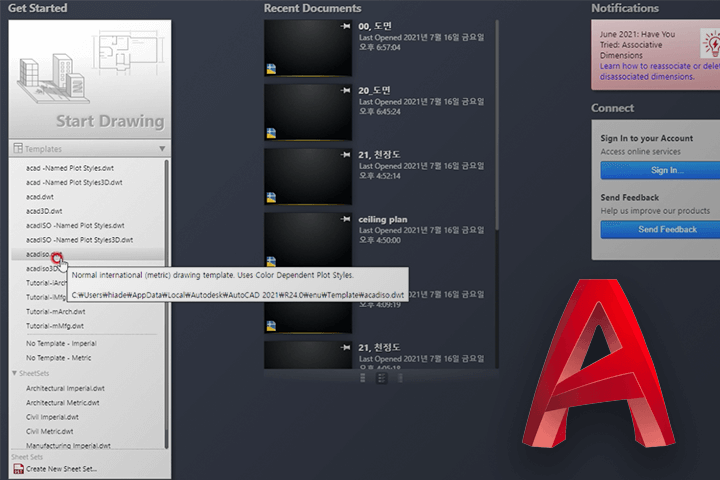Click the templates list scrollbar
This screenshot has width=720, height=480.
tap(166, 303)
